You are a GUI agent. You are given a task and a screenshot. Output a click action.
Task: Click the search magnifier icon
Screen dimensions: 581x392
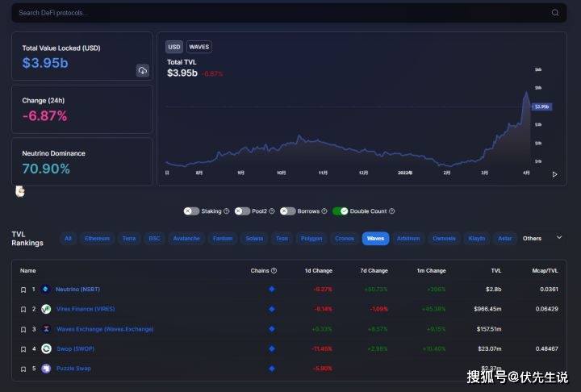tap(554, 13)
